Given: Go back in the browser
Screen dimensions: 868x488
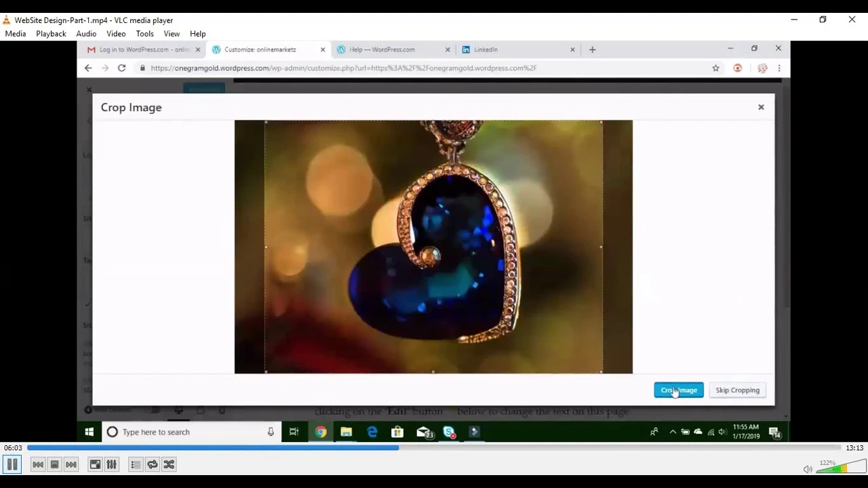Looking at the screenshot, I should tap(88, 68).
